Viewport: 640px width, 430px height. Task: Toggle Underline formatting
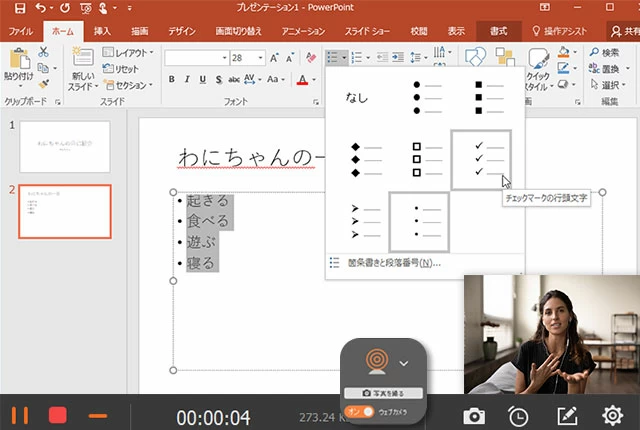202,79
